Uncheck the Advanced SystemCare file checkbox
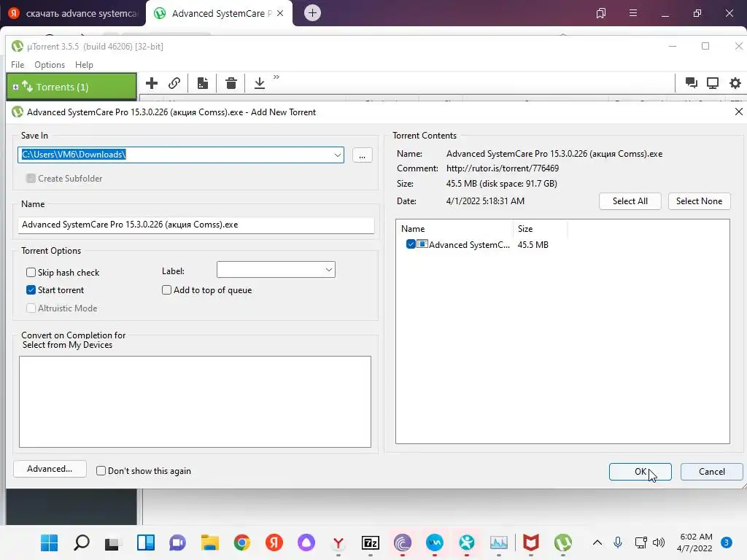 click(411, 244)
